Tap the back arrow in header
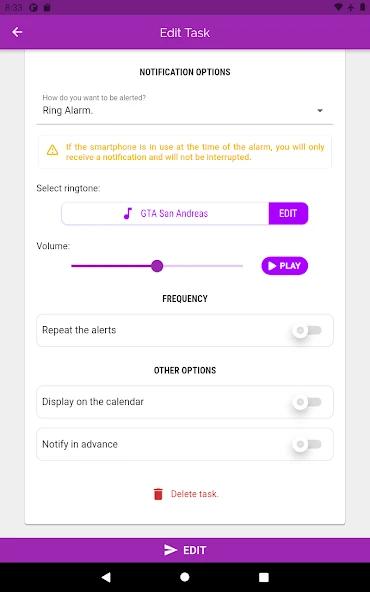The width and height of the screenshot is (370, 592). (x=17, y=32)
